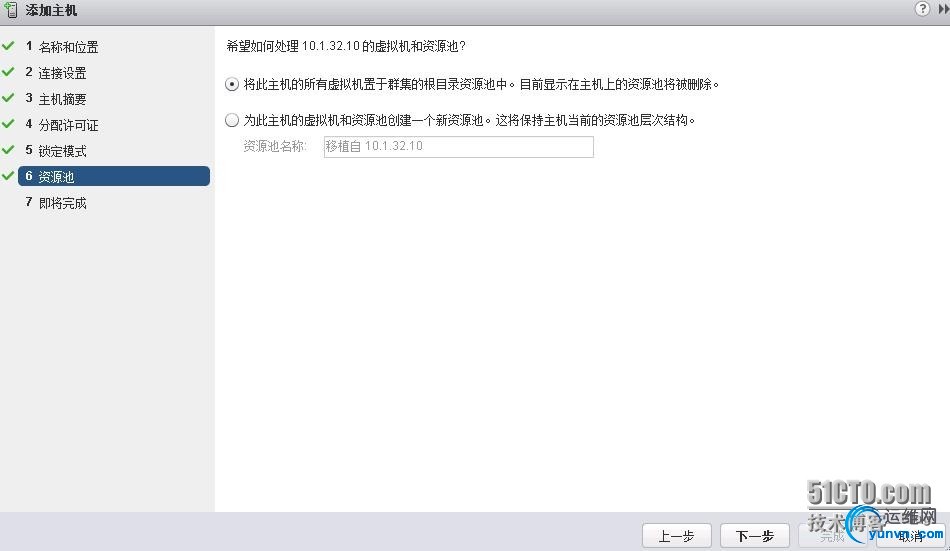
Task: Select radio option to place VMs in root resource pool
Action: [x=231, y=84]
